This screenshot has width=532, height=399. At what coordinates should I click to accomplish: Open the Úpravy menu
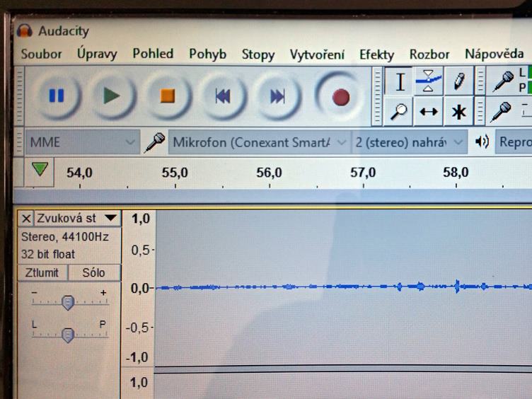click(97, 54)
